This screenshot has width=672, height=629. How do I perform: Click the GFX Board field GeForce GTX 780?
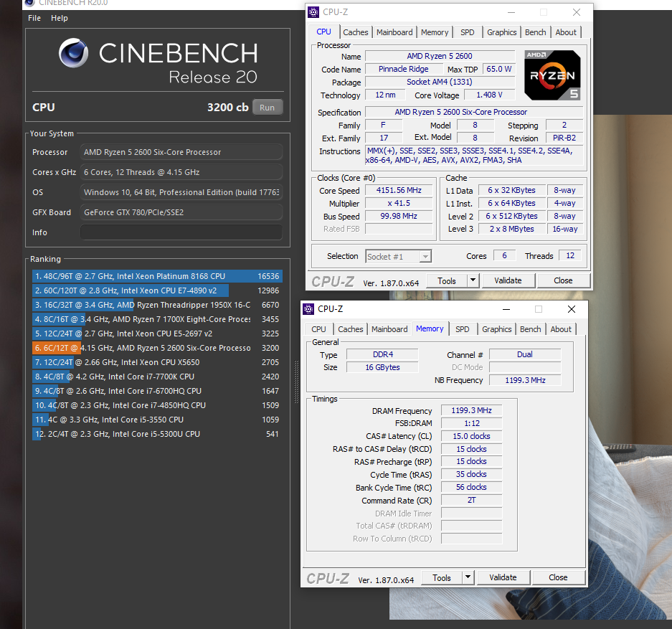(x=181, y=212)
